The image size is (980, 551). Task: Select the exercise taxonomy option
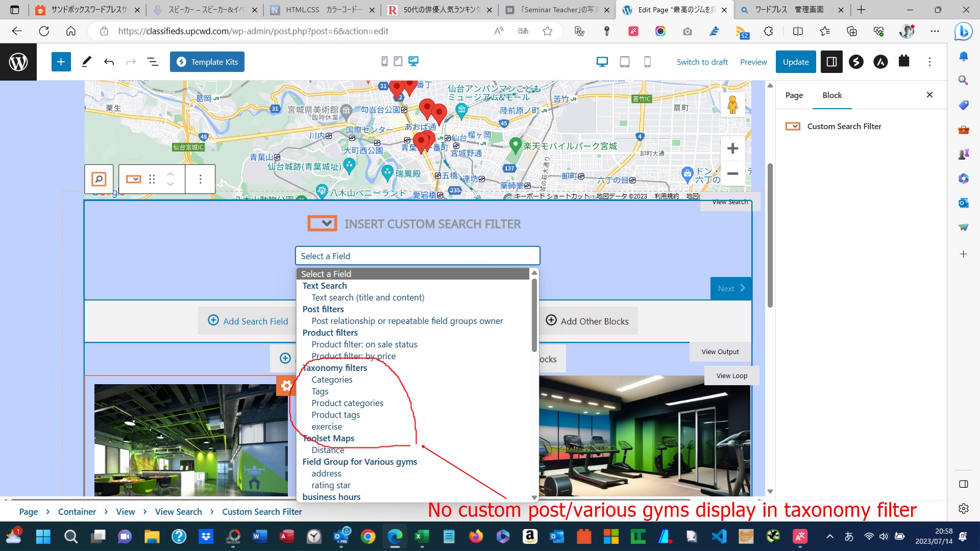327,427
